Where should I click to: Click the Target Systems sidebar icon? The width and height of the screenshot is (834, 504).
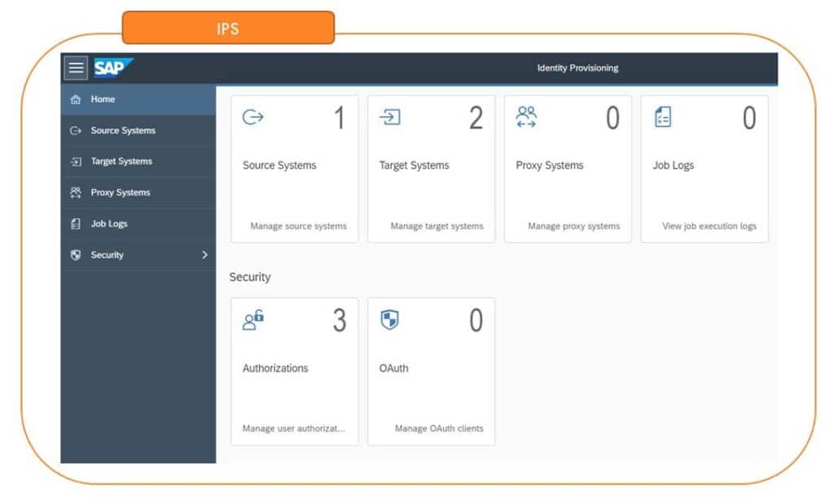pos(76,161)
